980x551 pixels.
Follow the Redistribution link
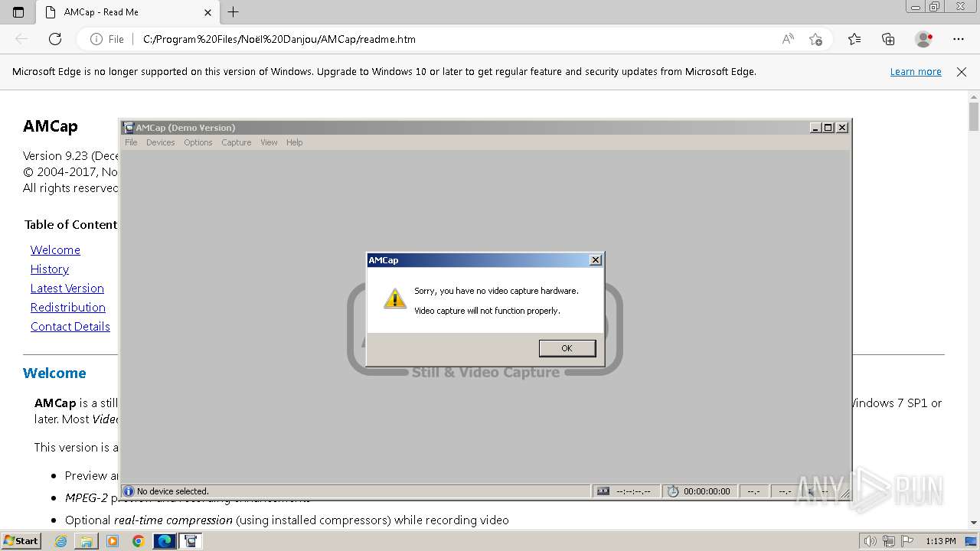tap(68, 308)
